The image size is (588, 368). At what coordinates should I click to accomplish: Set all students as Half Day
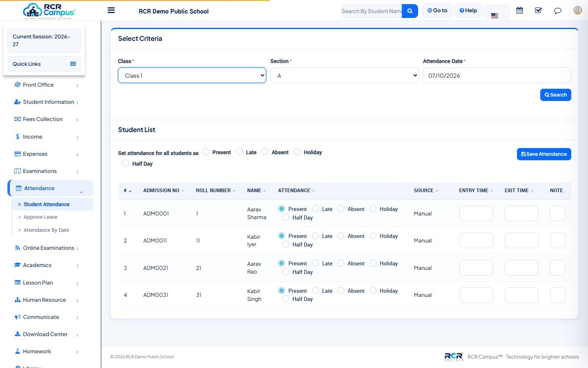(x=126, y=163)
